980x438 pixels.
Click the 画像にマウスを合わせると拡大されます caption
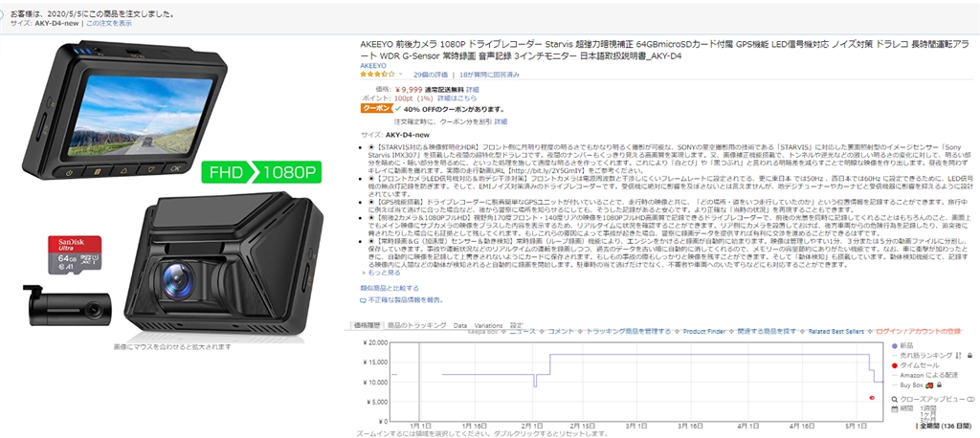[172, 346]
